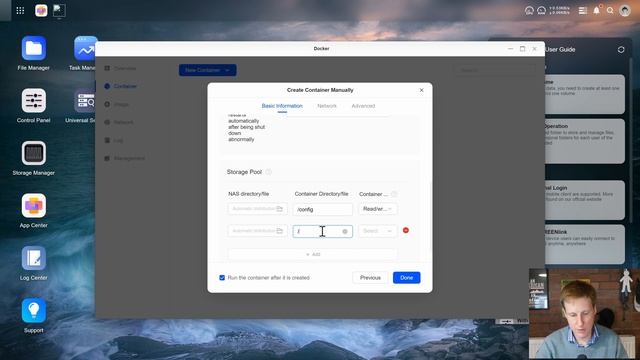This screenshot has width=640, height=360.
Task: Open the Log Center desktop icon
Action: coord(33,258)
